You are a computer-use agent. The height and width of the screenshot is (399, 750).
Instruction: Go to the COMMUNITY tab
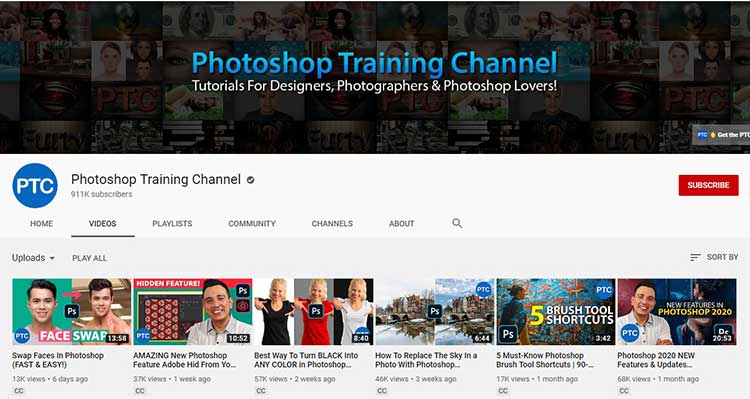(252, 223)
